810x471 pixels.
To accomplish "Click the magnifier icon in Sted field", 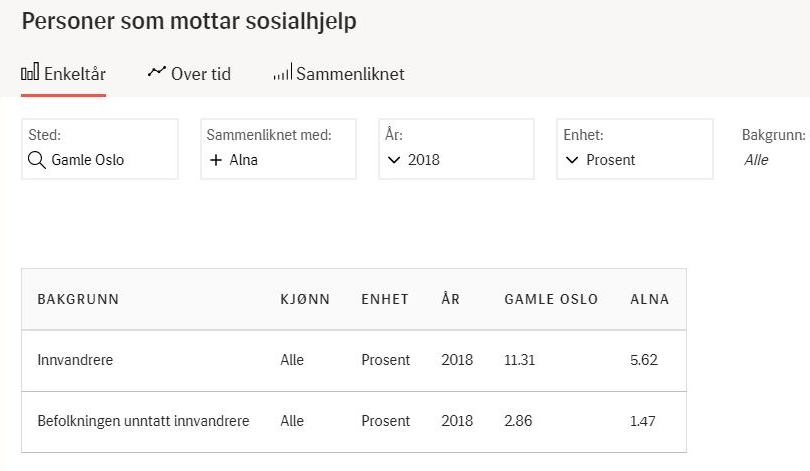I will (37, 160).
